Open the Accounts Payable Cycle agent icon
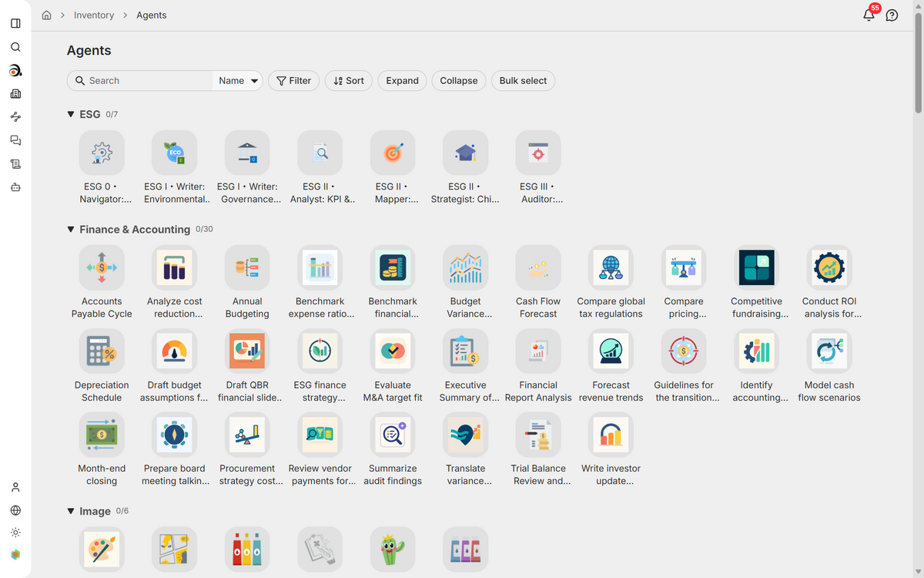Image resolution: width=924 pixels, height=578 pixels. [102, 267]
